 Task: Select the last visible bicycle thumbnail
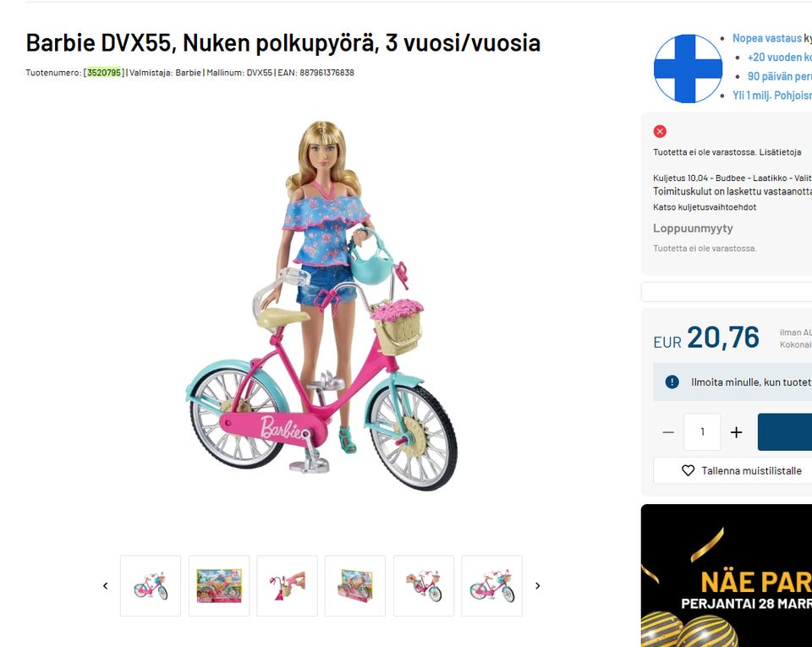click(492, 586)
